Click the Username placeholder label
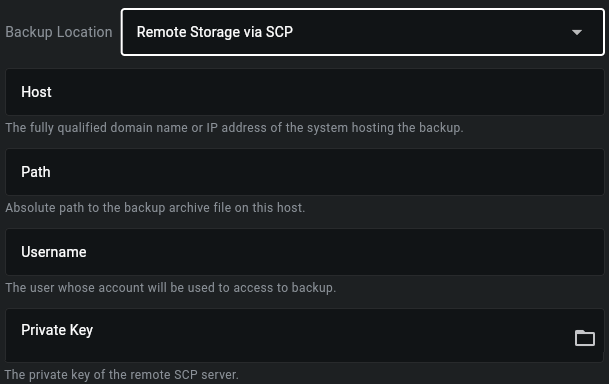This screenshot has height=384, width=609. pos(54,252)
